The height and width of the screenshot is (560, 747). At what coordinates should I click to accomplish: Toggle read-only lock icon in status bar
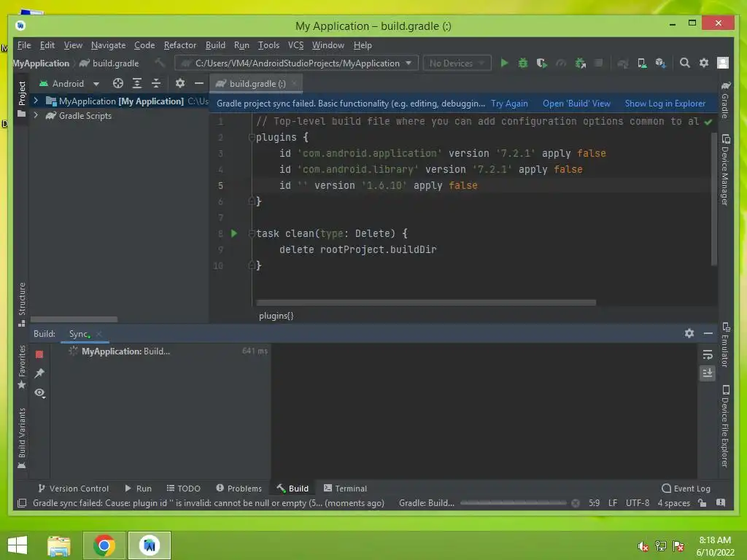[x=703, y=503]
